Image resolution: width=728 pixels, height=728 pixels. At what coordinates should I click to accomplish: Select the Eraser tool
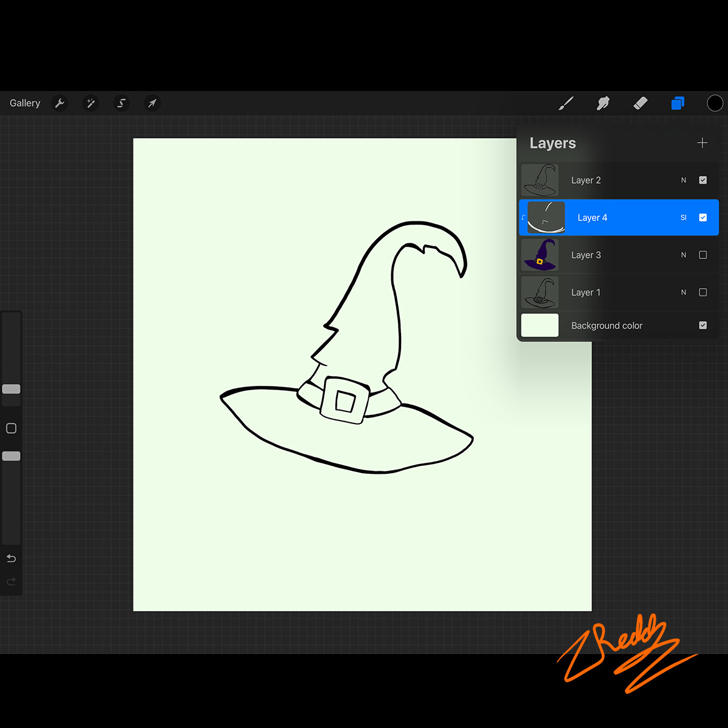(641, 103)
